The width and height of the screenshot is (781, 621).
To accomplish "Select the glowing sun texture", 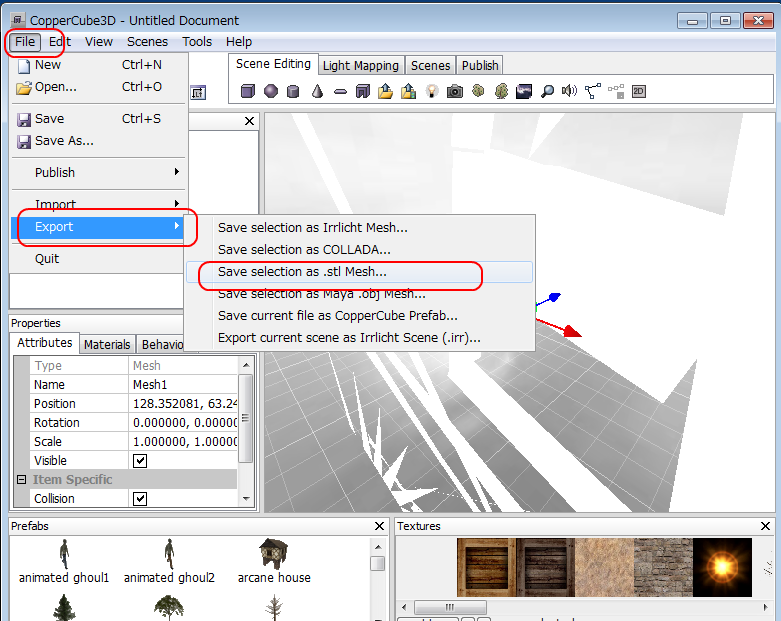I will [722, 567].
